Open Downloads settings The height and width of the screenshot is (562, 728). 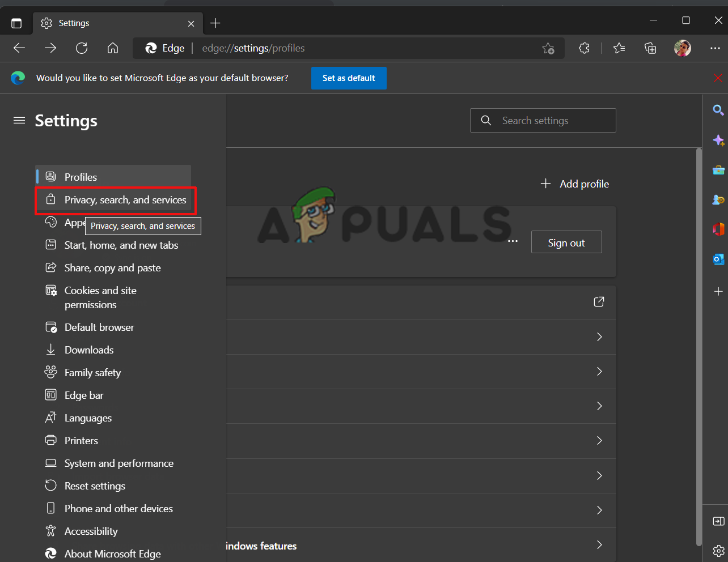113,350
